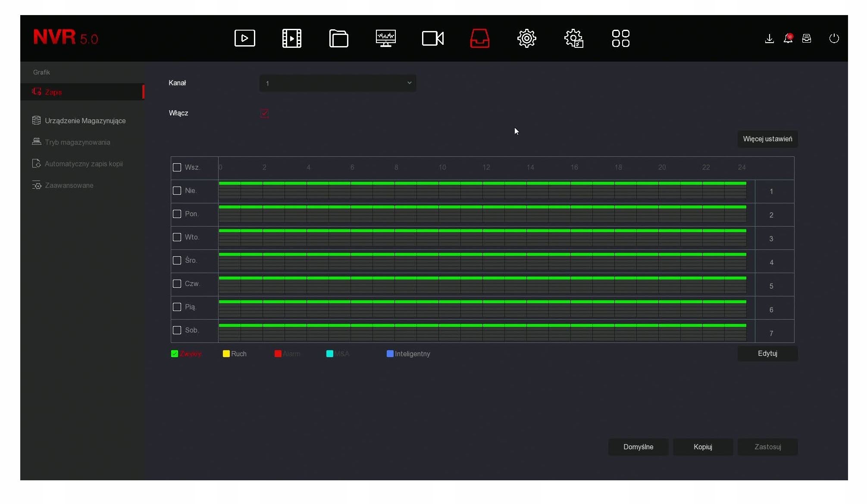This screenshot has height=504, width=867.
Task: Click the power button icon
Action: coord(834,38)
